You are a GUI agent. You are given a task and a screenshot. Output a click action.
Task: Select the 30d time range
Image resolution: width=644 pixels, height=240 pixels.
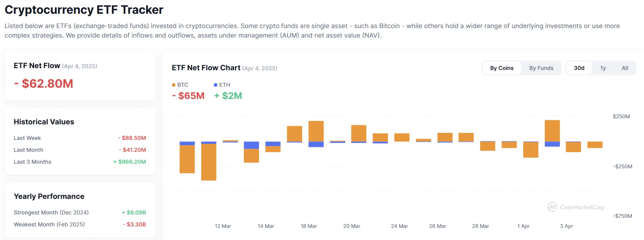click(x=579, y=68)
